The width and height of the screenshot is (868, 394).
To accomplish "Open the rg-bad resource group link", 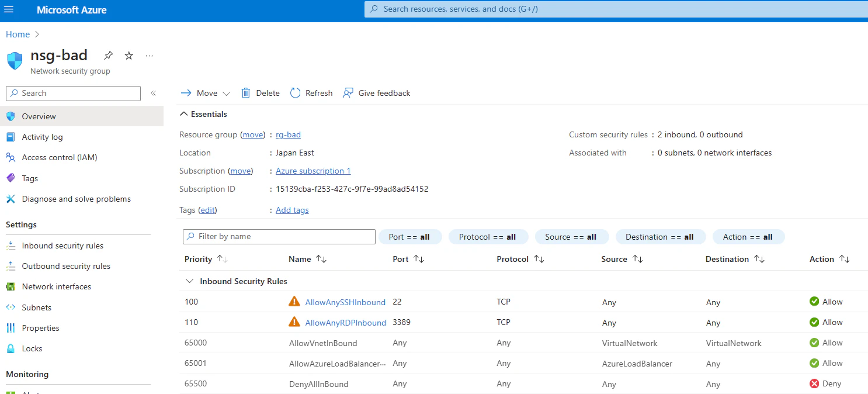I will (288, 134).
